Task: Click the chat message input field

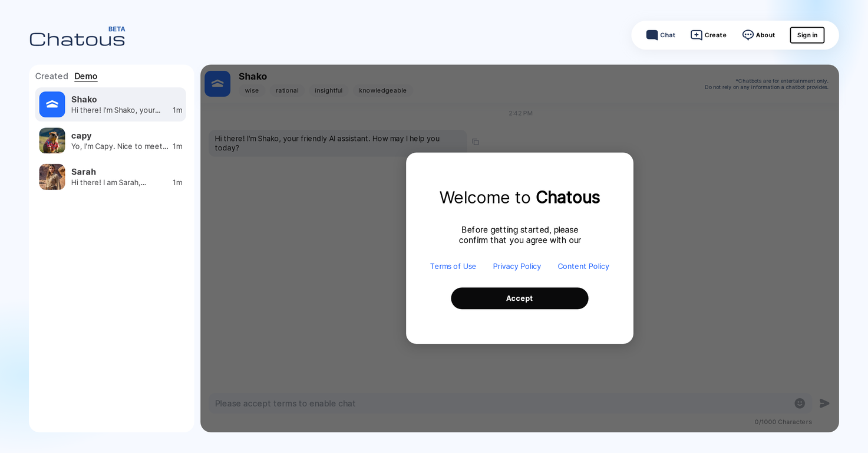Action: coord(501,403)
